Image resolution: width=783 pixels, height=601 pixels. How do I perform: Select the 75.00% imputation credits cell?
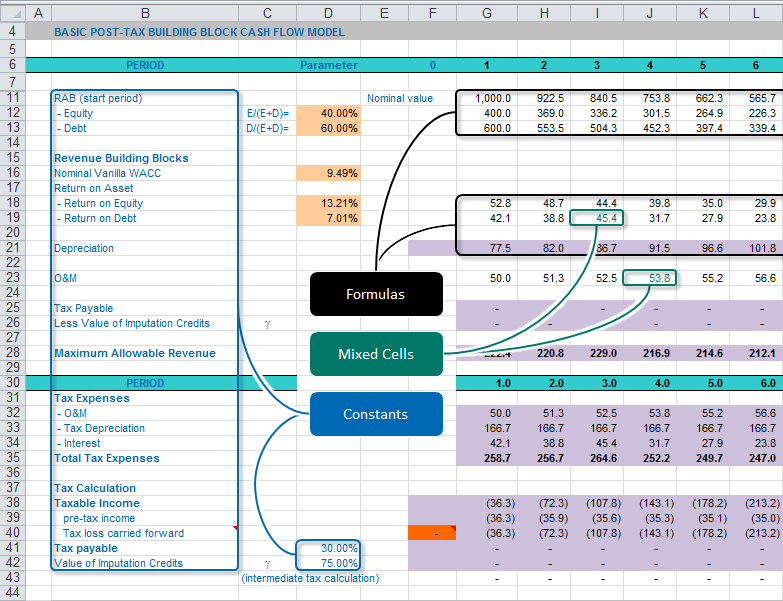point(328,563)
